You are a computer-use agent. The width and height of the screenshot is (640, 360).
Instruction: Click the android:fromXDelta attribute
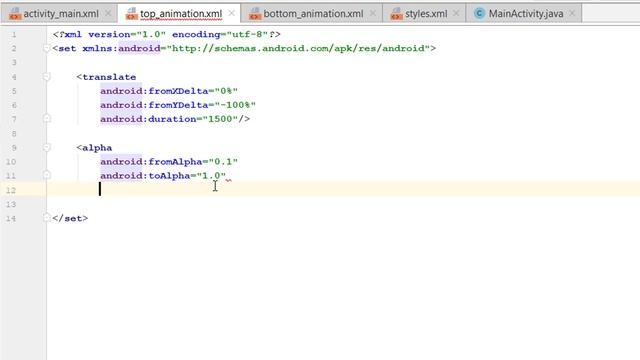pyautogui.click(x=154, y=91)
